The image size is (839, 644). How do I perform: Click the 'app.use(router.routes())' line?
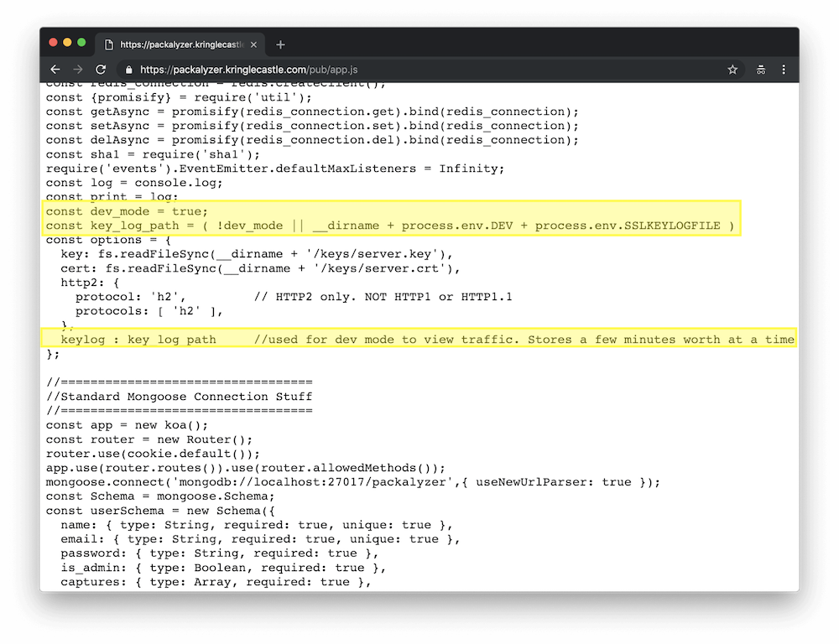pos(245,468)
